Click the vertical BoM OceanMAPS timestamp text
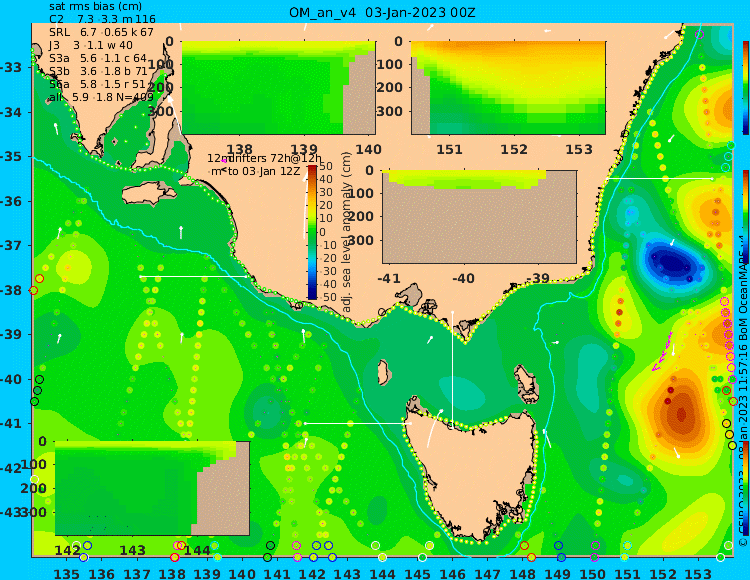Viewport: 750px width, 580px height. [x=743, y=392]
